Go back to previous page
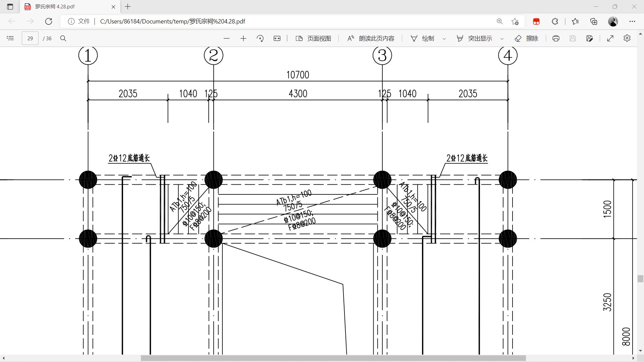Viewport: 644px width, 362px height. click(x=12, y=21)
